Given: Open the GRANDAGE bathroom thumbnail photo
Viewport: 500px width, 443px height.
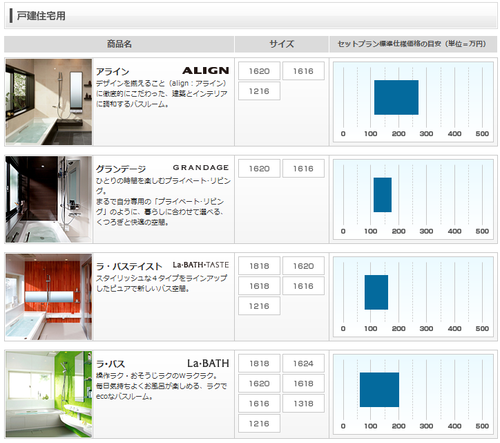Looking at the screenshot, I should click(49, 199).
